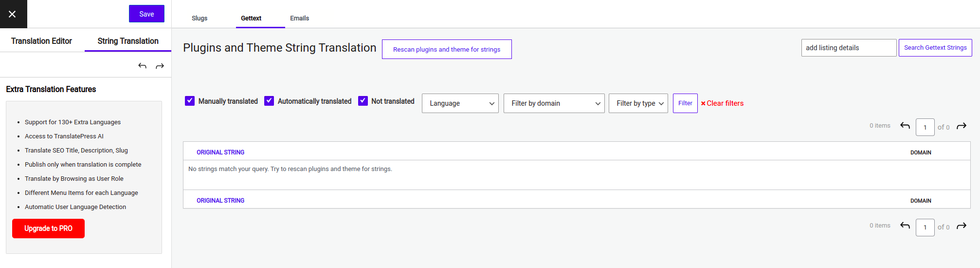Expand the Filter by domain dropdown
Viewport: 980px width, 268px height.
(554, 103)
